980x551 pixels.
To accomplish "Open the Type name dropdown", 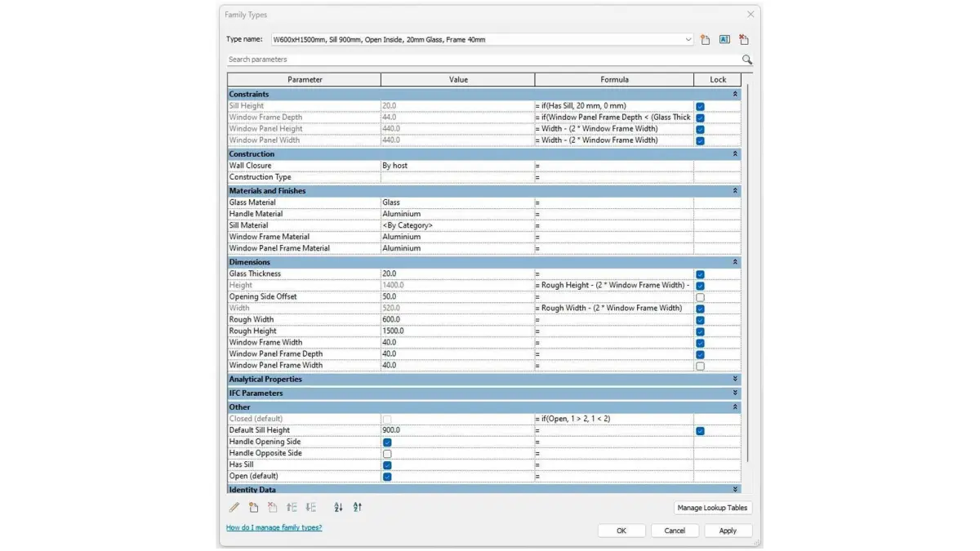I will pos(689,39).
